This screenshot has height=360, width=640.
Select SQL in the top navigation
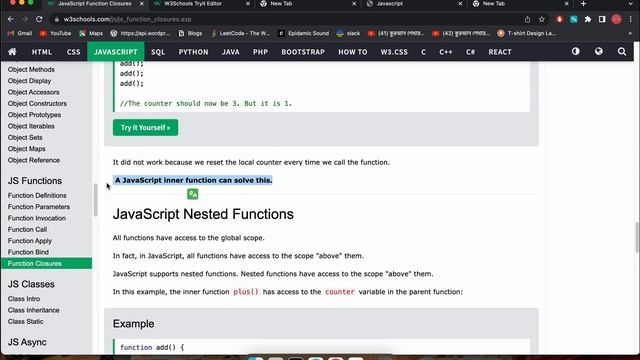[x=158, y=52]
